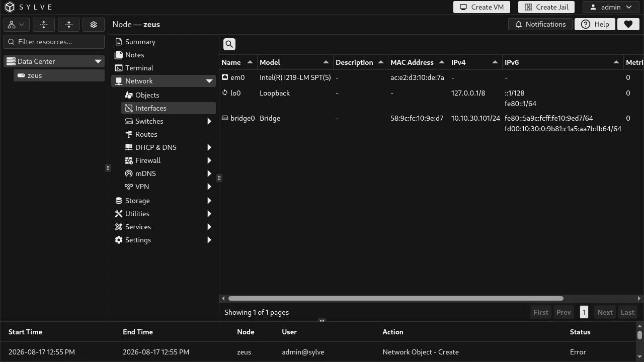Open the sidebar gear settings icon
Screen dimensions: 644x362
[94, 25]
